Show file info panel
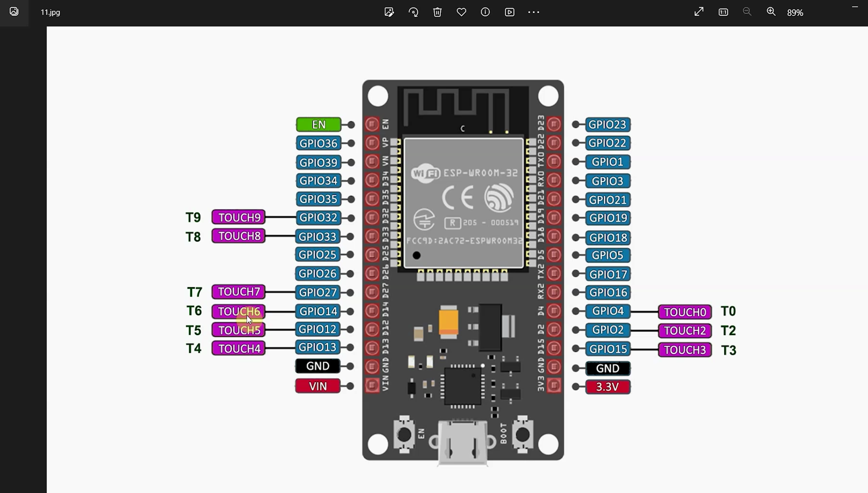The height and width of the screenshot is (493, 868). 485,12
